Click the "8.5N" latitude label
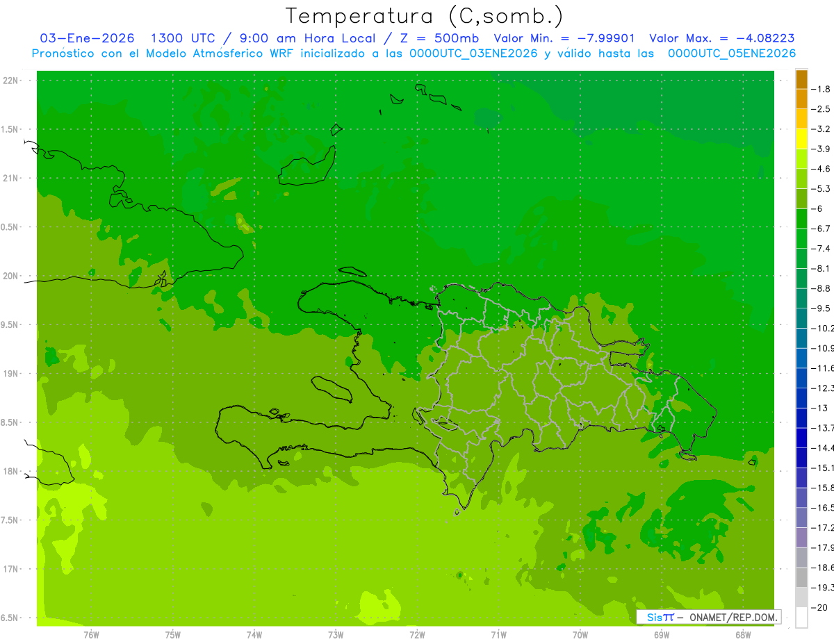The width and height of the screenshot is (834, 644). click(x=9, y=422)
